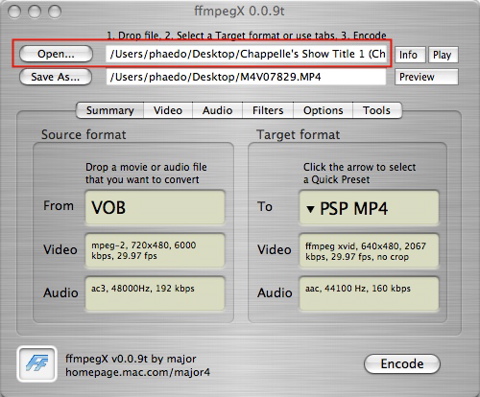Click the M4V07829.MP4 destination path field

[246, 77]
